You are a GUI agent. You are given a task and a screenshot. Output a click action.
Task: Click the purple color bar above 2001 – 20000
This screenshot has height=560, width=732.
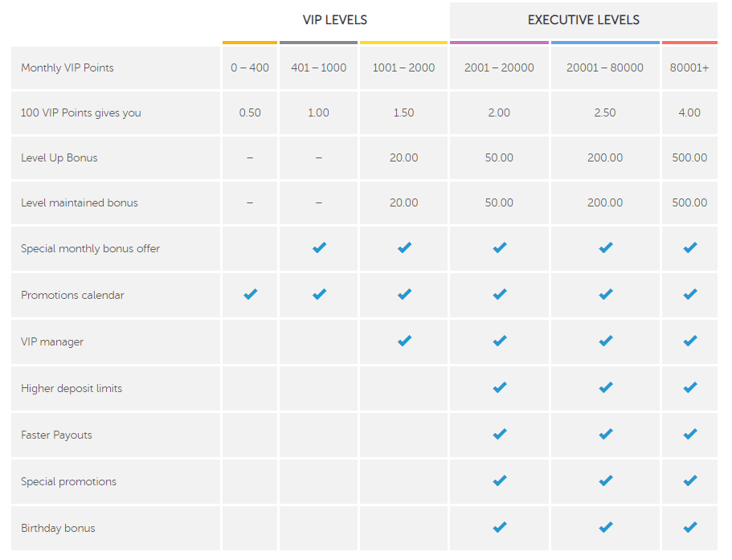coord(499,43)
